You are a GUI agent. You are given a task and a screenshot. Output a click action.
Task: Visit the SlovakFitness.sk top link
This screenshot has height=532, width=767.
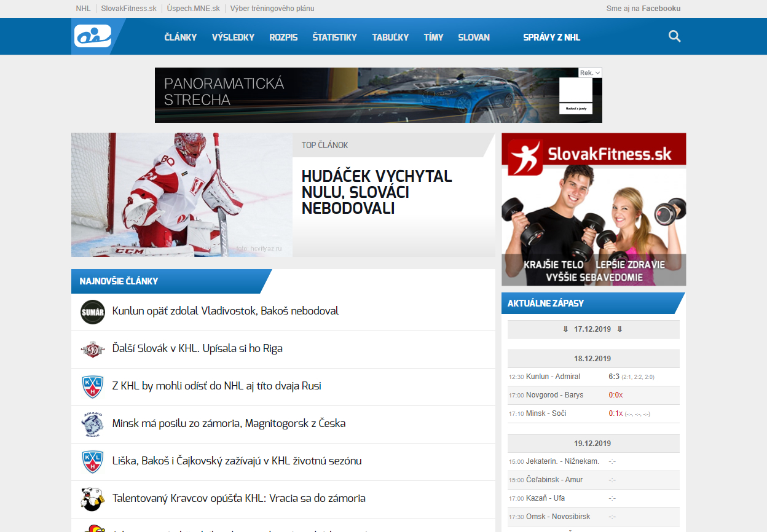pyautogui.click(x=128, y=9)
